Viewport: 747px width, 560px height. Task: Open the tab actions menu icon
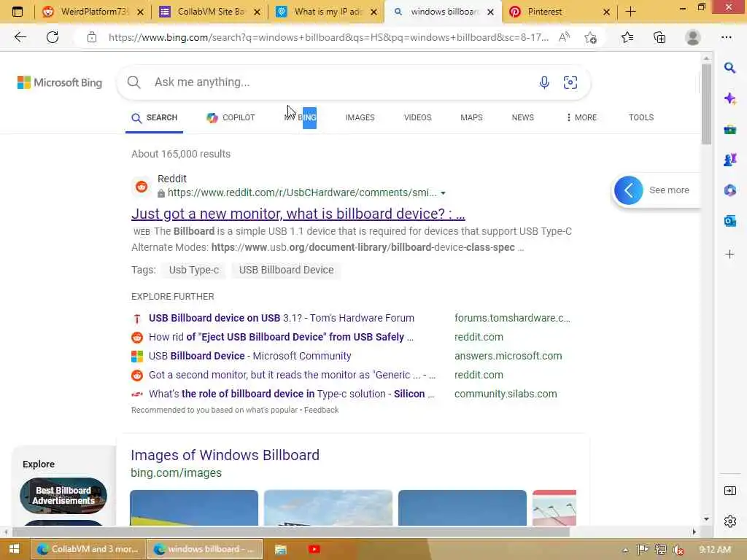click(x=18, y=12)
